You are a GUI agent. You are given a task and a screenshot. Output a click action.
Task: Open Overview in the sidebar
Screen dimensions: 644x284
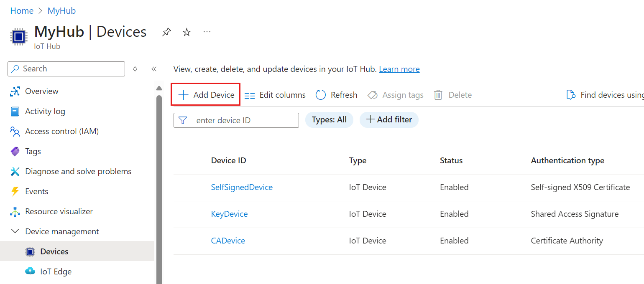pos(41,91)
